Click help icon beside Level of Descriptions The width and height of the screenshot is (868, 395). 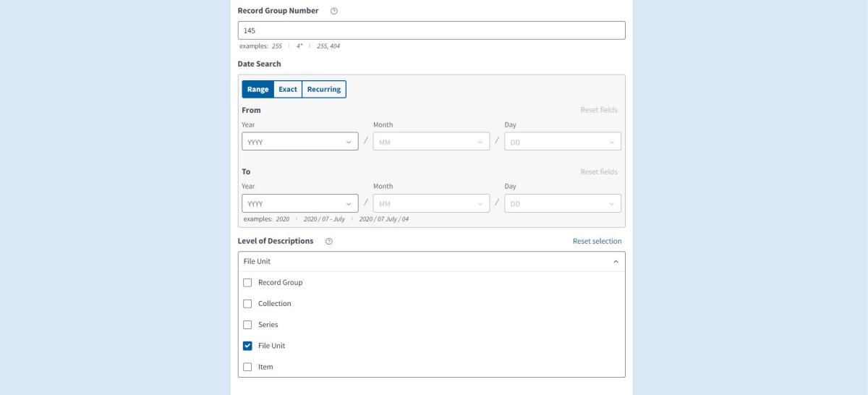pos(329,242)
